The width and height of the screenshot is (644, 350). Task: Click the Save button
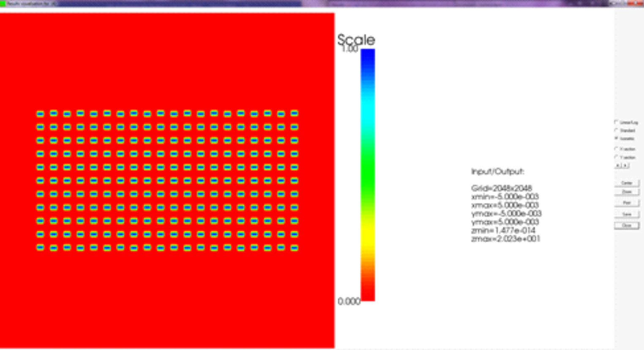point(626,214)
